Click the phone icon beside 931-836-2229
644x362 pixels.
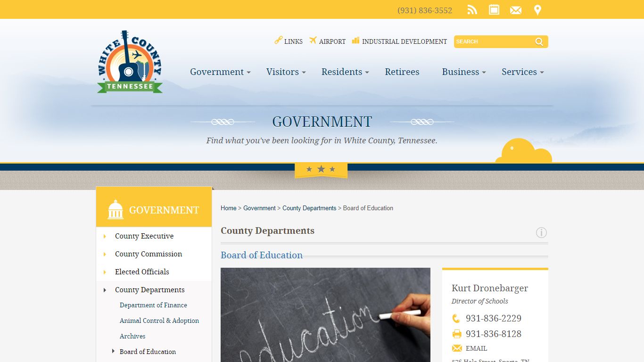click(456, 319)
